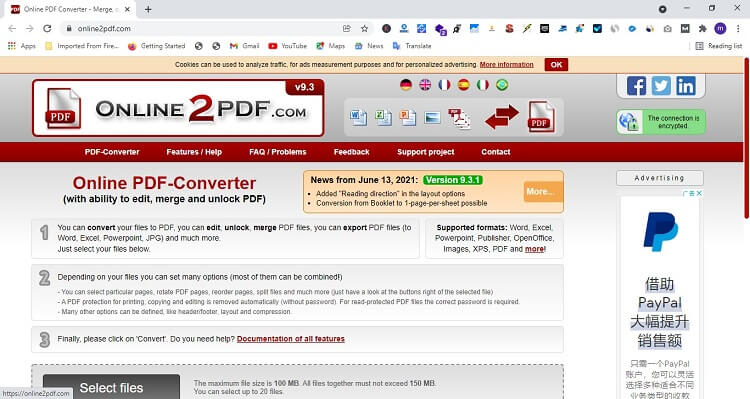The image size is (750, 399).
Task: Open 'Documentation of all features' link
Action: tap(291, 339)
